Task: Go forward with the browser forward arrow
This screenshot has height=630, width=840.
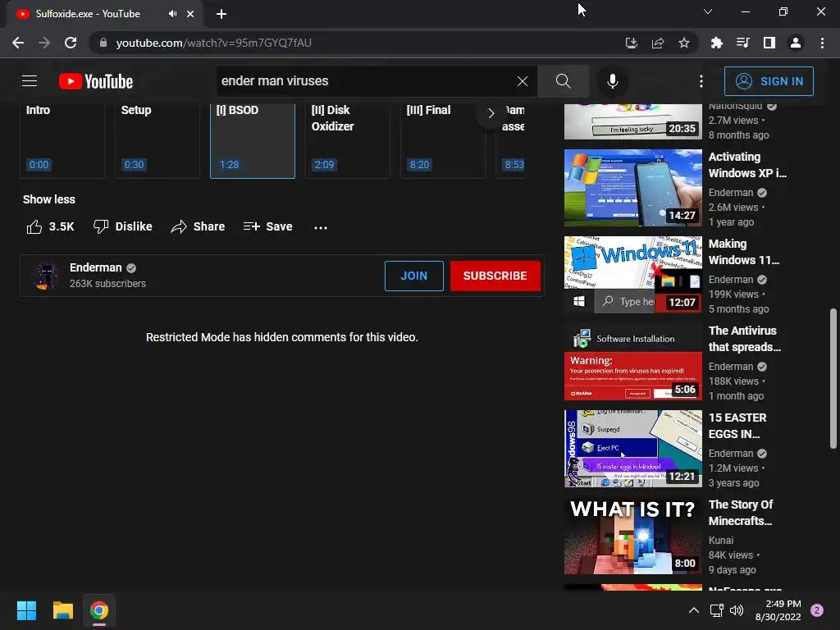Action: tap(44, 43)
